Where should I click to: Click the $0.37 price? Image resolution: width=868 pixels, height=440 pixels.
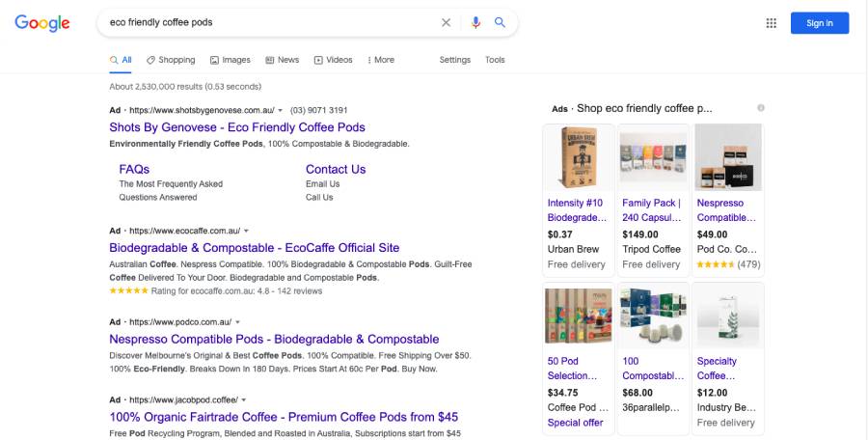click(x=560, y=234)
